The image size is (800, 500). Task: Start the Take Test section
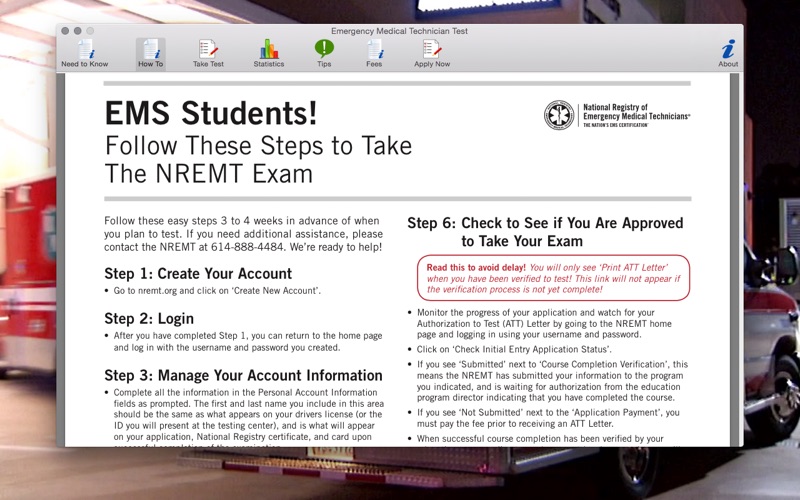point(208,54)
